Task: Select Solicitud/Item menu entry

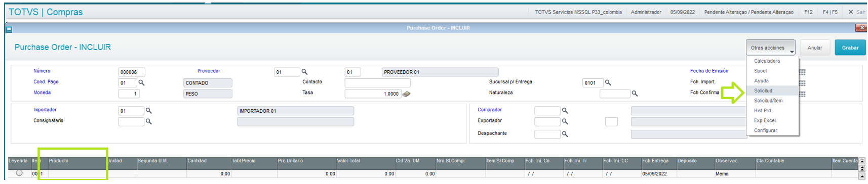Action: coord(772,101)
